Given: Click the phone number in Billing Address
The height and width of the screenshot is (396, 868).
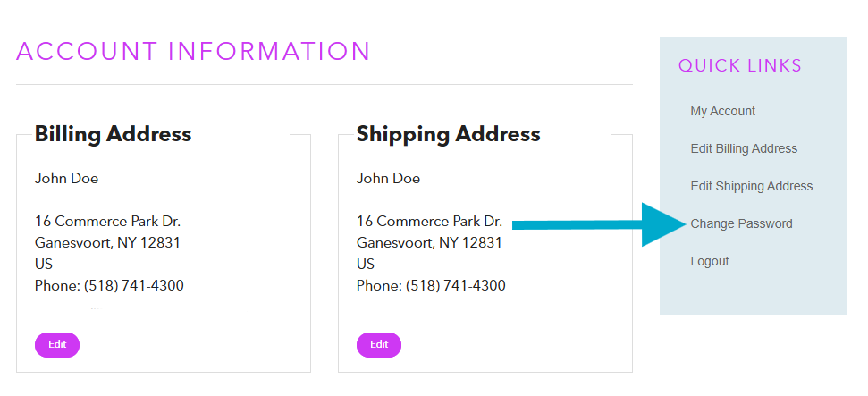Looking at the screenshot, I should click(134, 286).
